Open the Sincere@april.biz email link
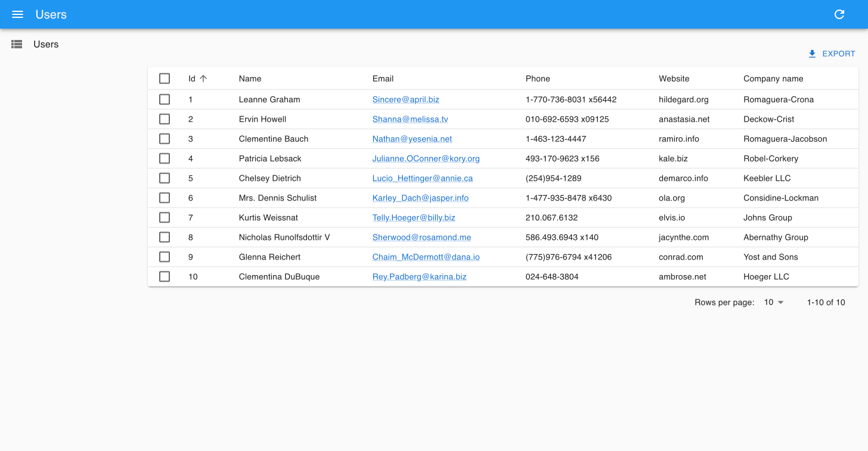The width and height of the screenshot is (868, 451). (x=405, y=100)
